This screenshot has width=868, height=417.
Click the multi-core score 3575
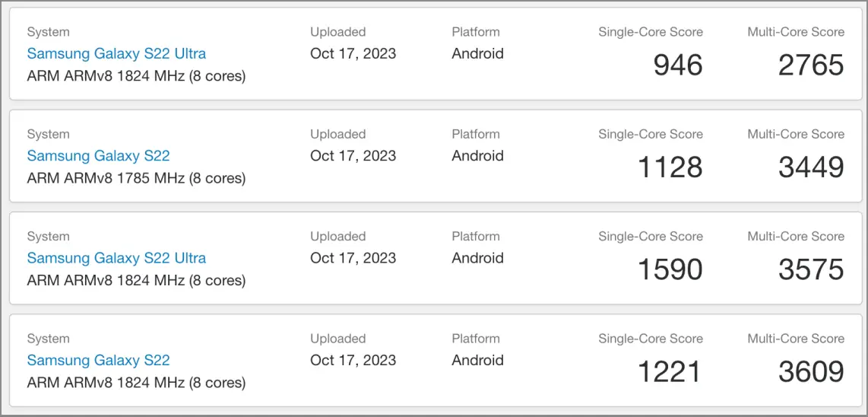(x=811, y=269)
